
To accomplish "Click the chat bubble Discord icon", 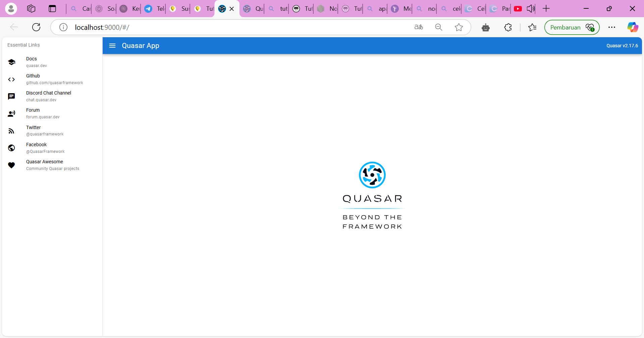I will click(x=11, y=97).
